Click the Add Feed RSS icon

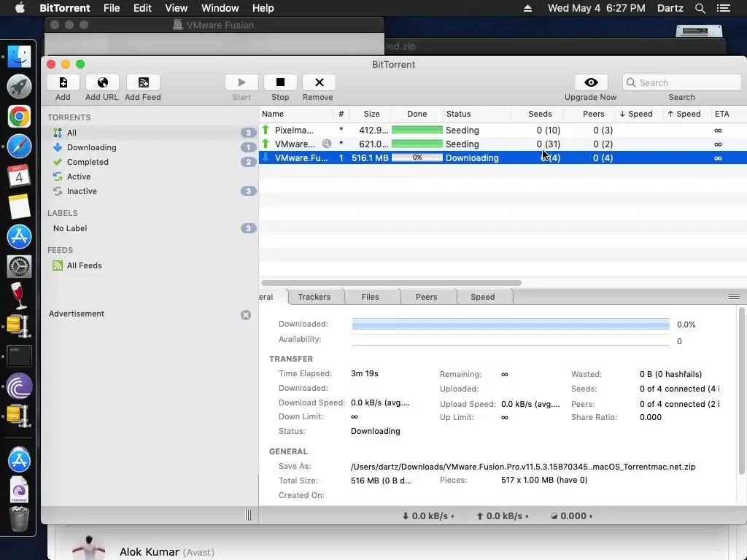point(143,82)
